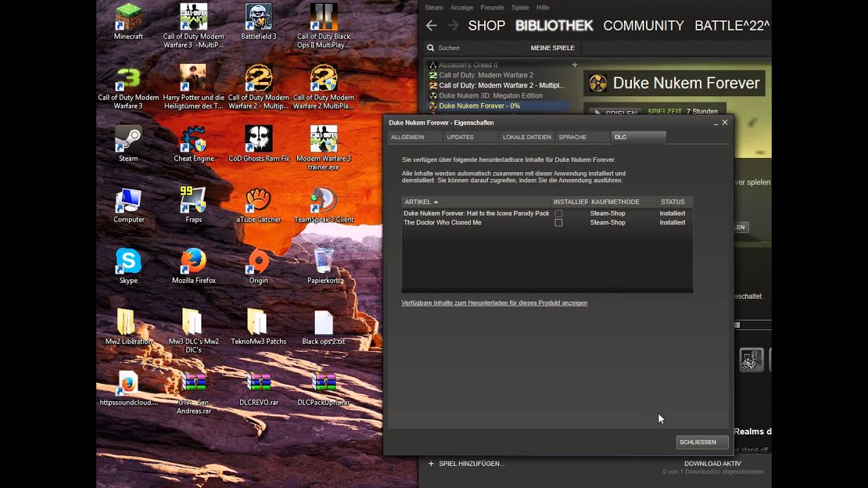The height and width of the screenshot is (488, 868).
Task: Select the httpssoundcloud shortcut icon
Action: (128, 388)
